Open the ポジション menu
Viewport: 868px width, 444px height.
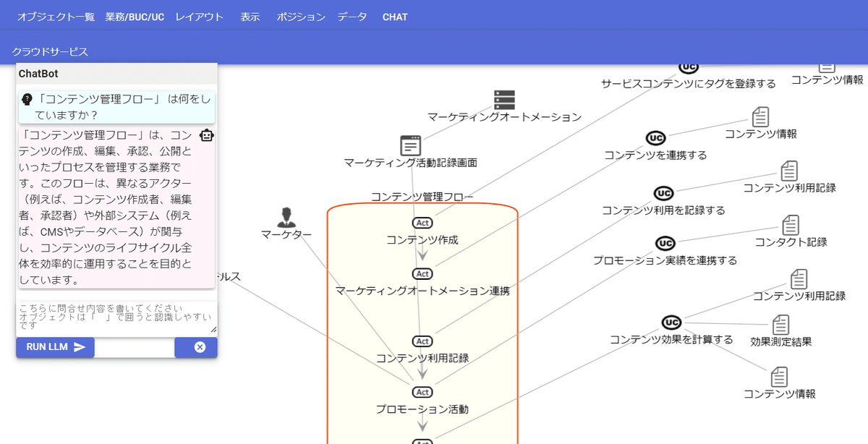[301, 17]
